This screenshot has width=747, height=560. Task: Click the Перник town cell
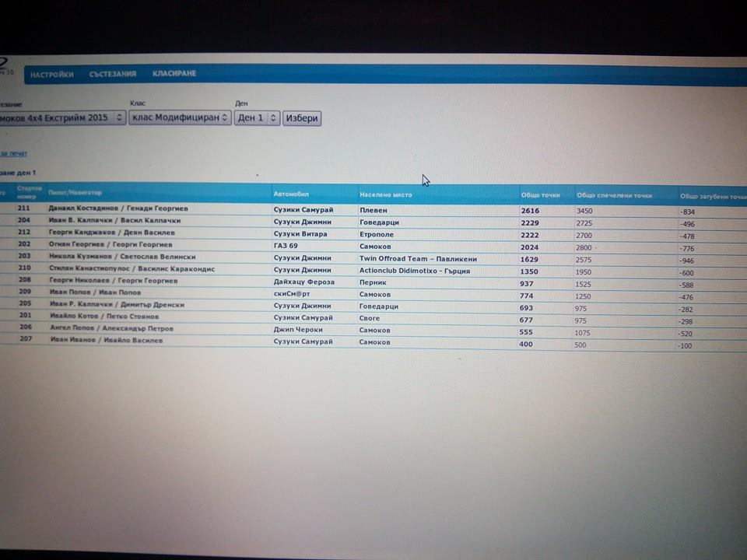(373, 282)
